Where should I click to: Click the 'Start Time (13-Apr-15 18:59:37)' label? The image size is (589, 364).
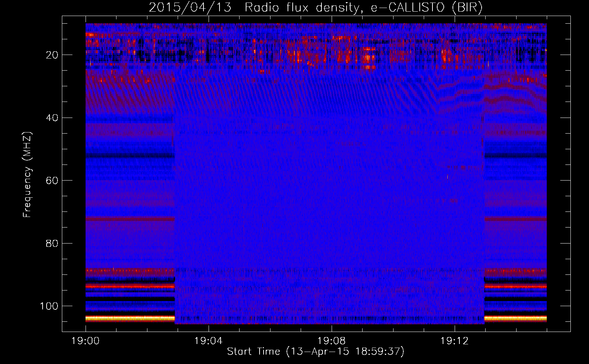316,352
